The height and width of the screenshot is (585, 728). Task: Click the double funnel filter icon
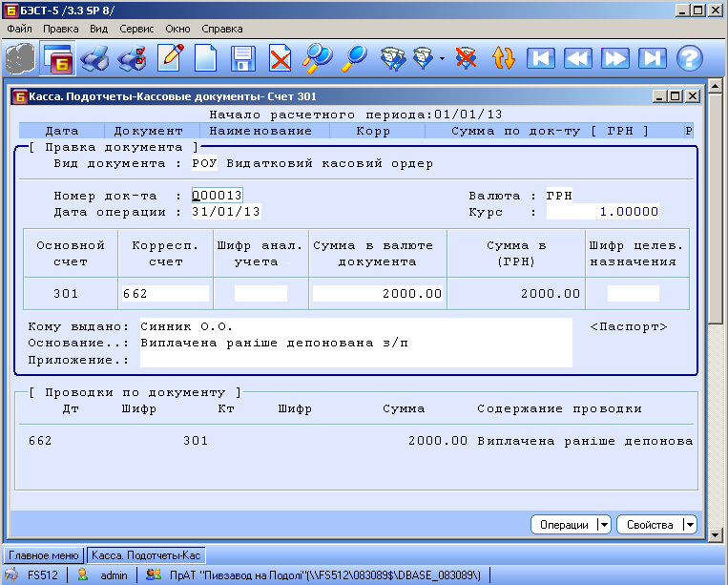pyautogui.click(x=393, y=59)
